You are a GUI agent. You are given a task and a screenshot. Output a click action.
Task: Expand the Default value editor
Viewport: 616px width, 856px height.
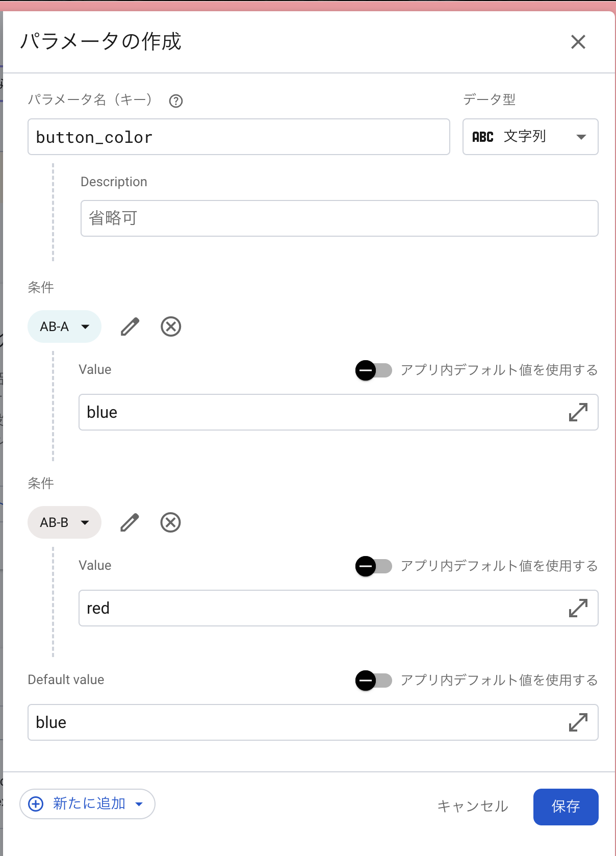pos(578,722)
